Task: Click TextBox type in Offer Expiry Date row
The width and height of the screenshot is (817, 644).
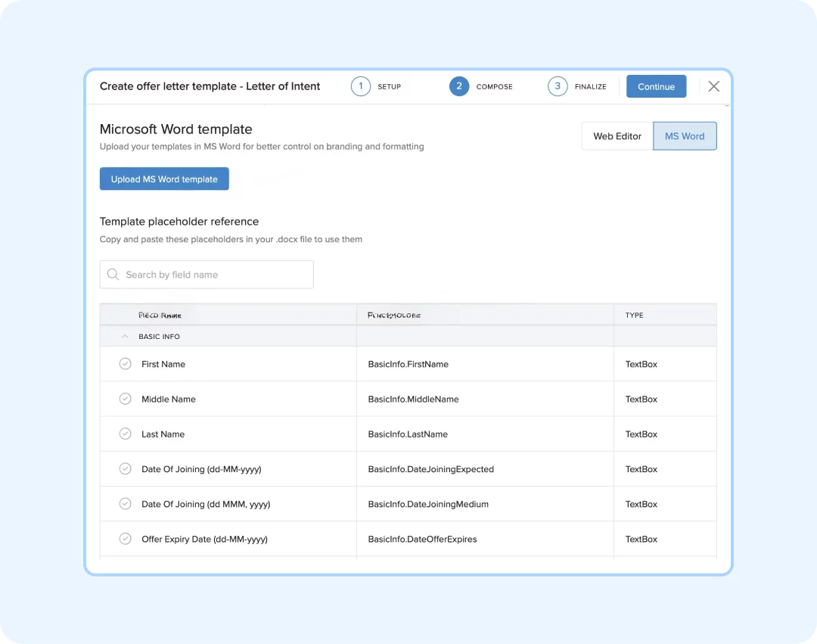Action: (641, 540)
